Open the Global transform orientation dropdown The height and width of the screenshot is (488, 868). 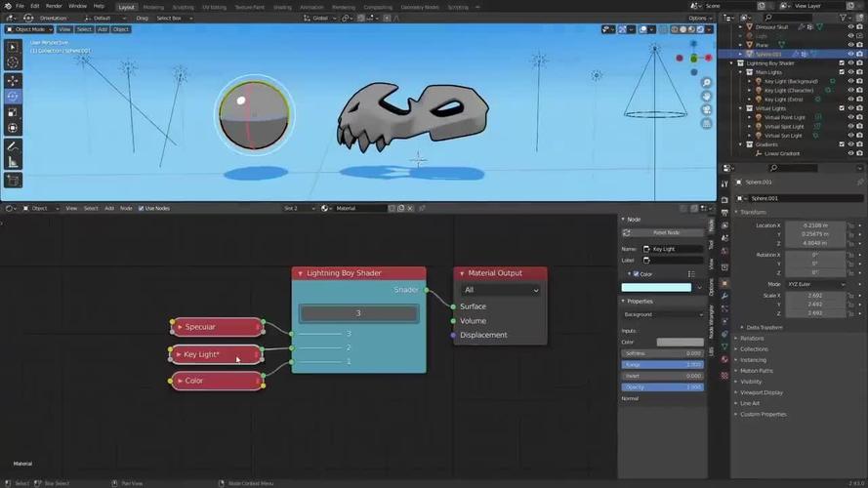(x=320, y=19)
